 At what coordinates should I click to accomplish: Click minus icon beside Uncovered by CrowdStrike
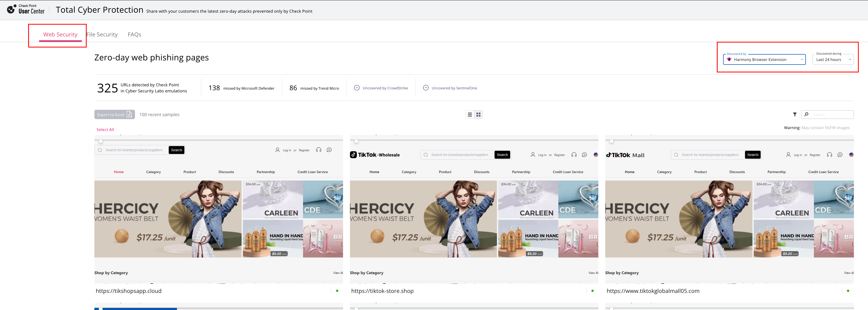(357, 88)
